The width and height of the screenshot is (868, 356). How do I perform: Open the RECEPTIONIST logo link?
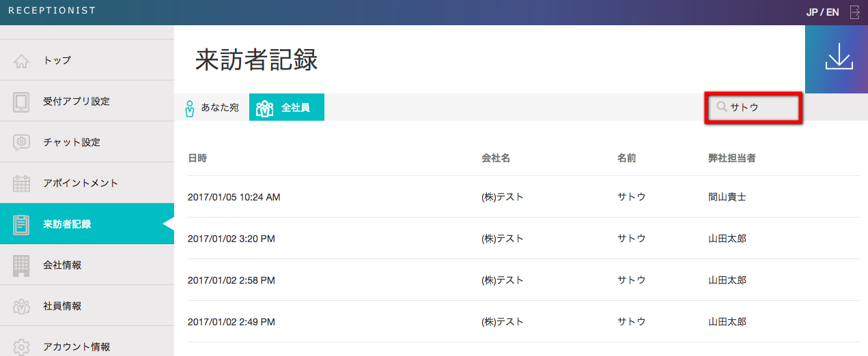pyautogui.click(x=52, y=11)
